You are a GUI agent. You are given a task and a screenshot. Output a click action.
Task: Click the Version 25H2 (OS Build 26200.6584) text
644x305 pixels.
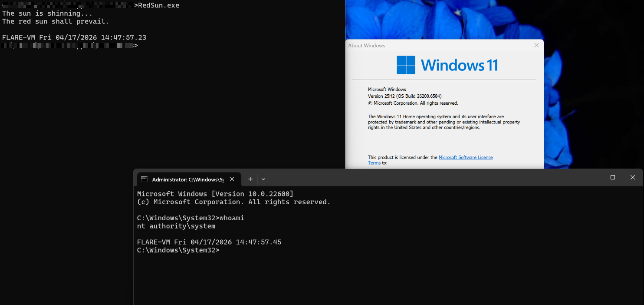(x=405, y=96)
